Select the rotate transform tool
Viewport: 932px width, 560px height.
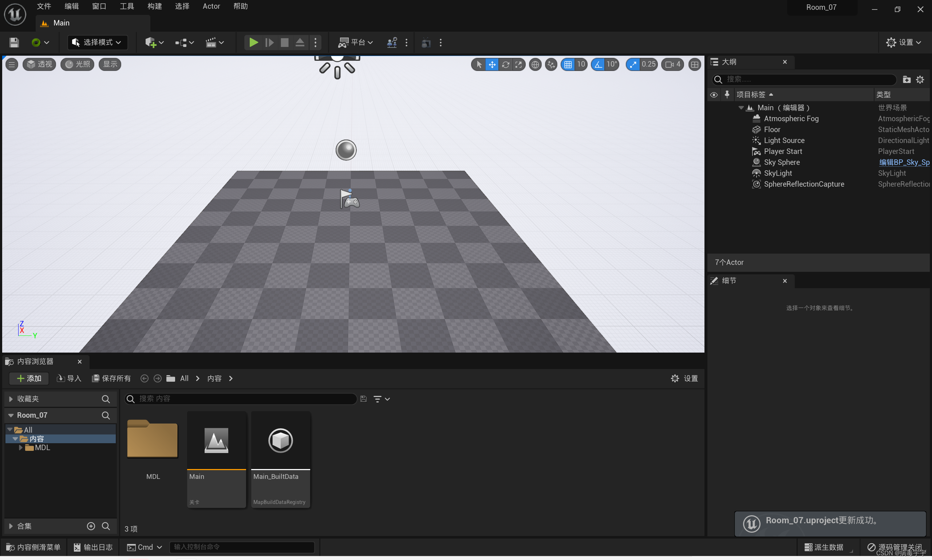505,64
